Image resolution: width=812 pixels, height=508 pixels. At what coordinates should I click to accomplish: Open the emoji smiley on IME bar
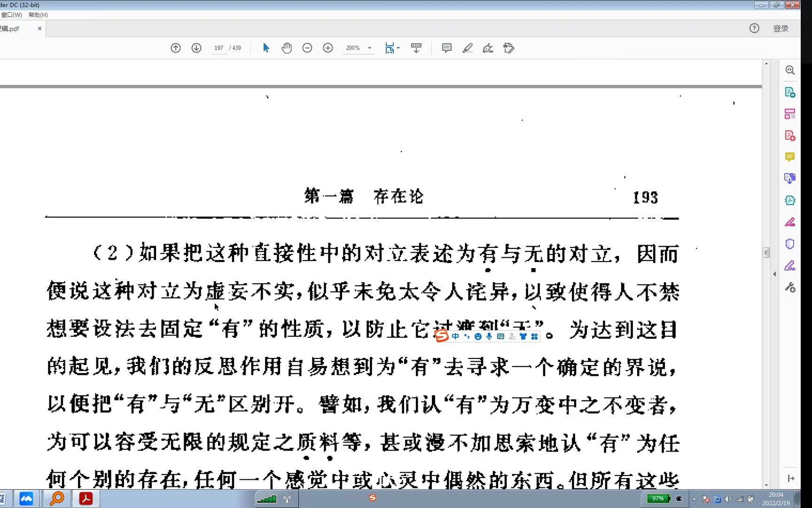coord(478,336)
